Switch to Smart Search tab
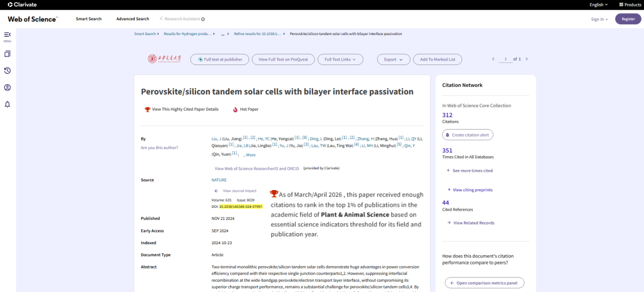This screenshot has height=292, width=644. coord(88,19)
